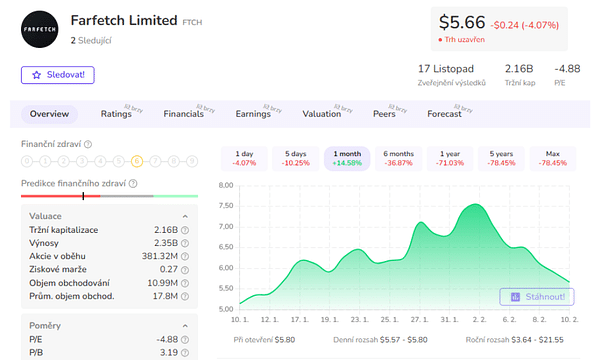Image resolution: width=600 pixels, height=360 pixels.
Task: Show info icon for Ziskové marže
Action: (185, 270)
